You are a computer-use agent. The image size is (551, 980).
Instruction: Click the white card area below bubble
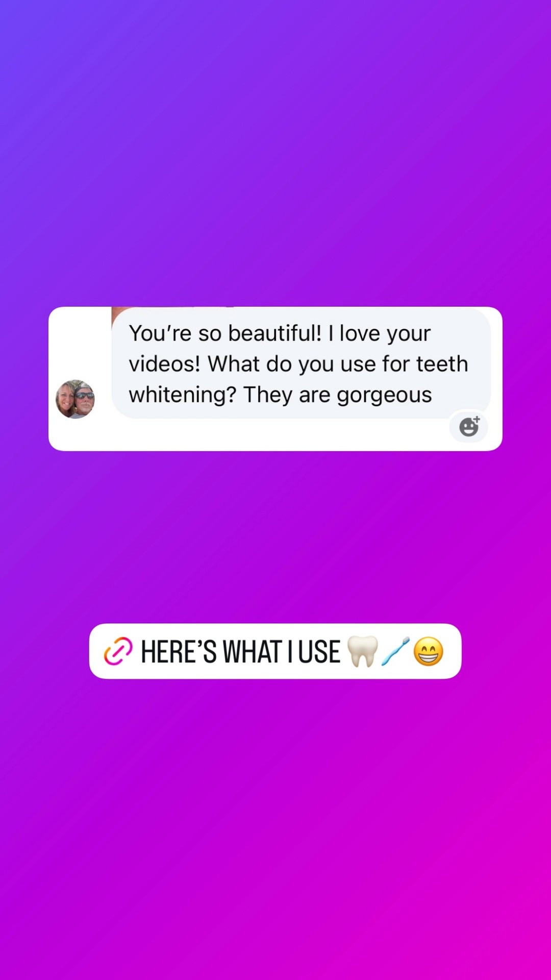(255, 434)
